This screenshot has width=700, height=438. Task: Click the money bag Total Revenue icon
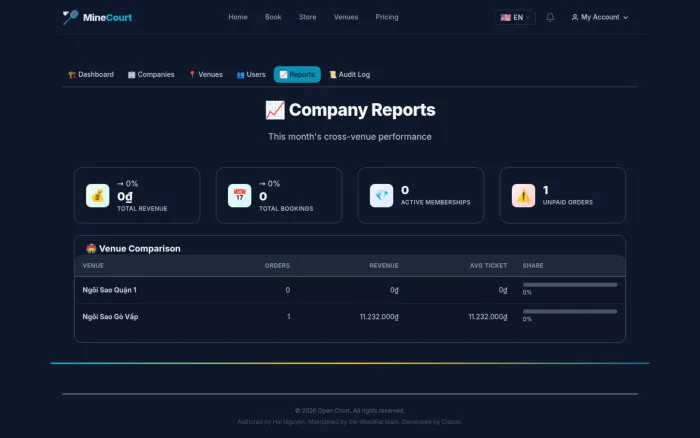click(97, 196)
